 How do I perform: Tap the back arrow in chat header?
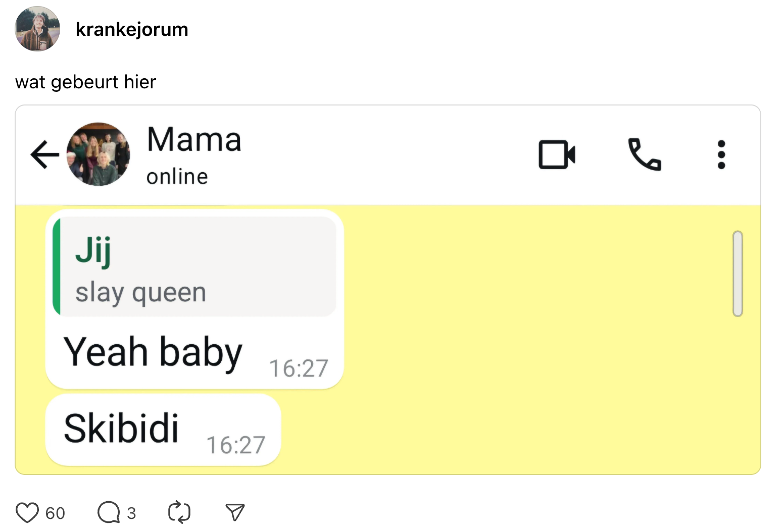pos(44,154)
